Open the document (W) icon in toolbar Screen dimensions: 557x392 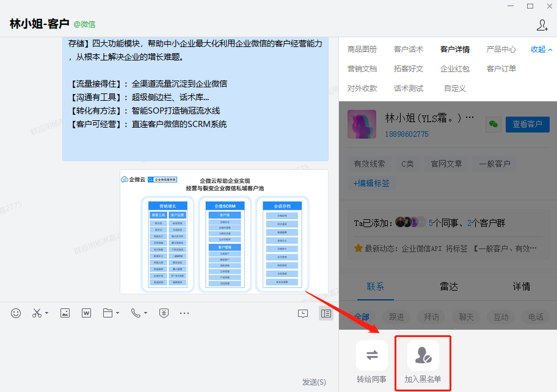pyautogui.click(x=86, y=313)
